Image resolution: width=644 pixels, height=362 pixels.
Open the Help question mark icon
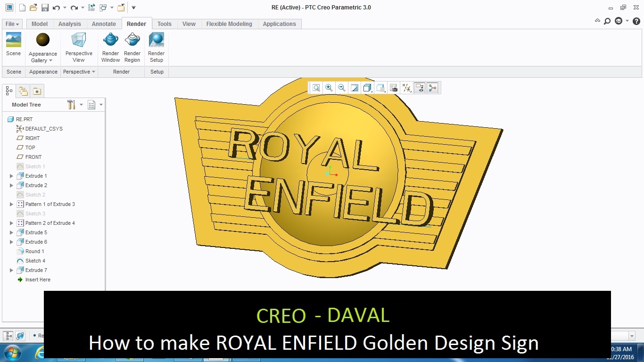[636, 21]
